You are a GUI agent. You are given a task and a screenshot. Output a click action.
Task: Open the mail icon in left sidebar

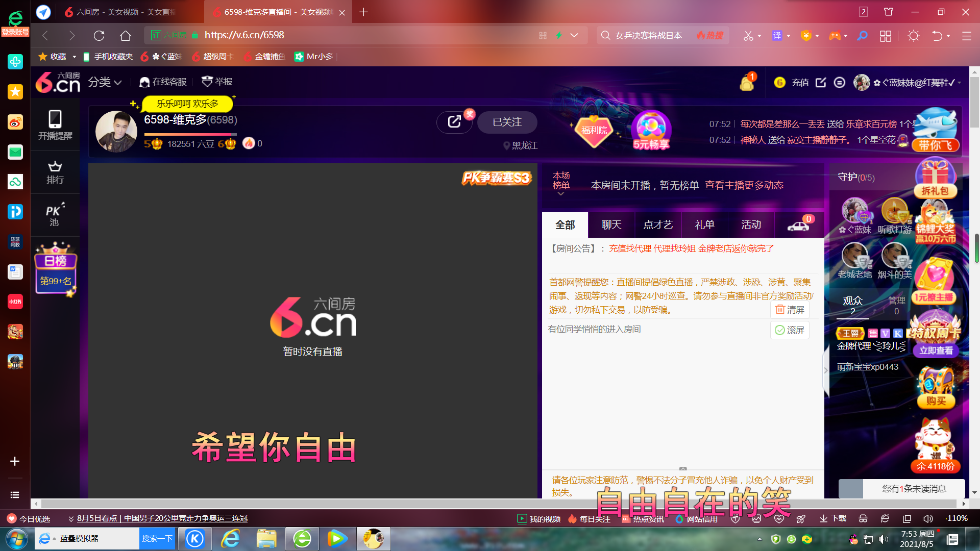pyautogui.click(x=15, y=152)
